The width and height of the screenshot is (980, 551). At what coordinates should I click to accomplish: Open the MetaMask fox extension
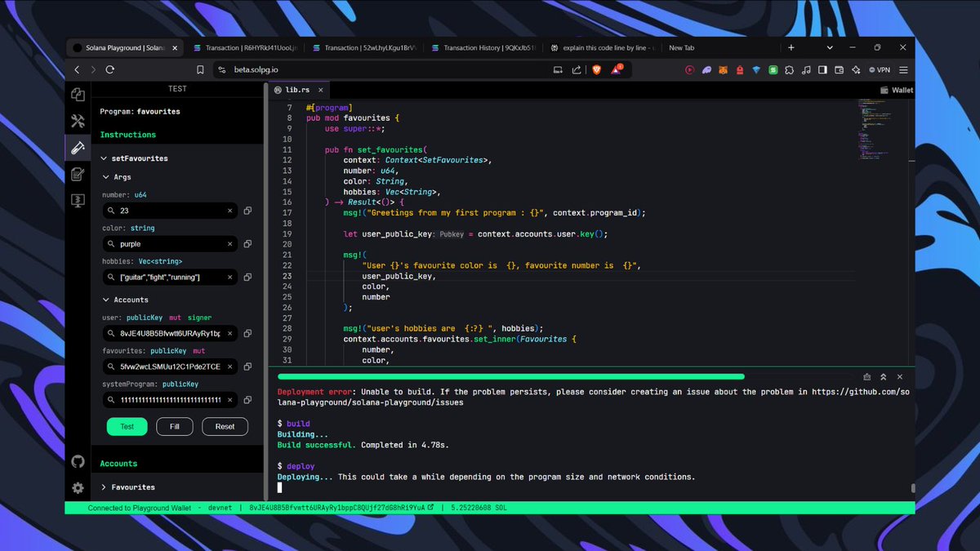point(724,70)
